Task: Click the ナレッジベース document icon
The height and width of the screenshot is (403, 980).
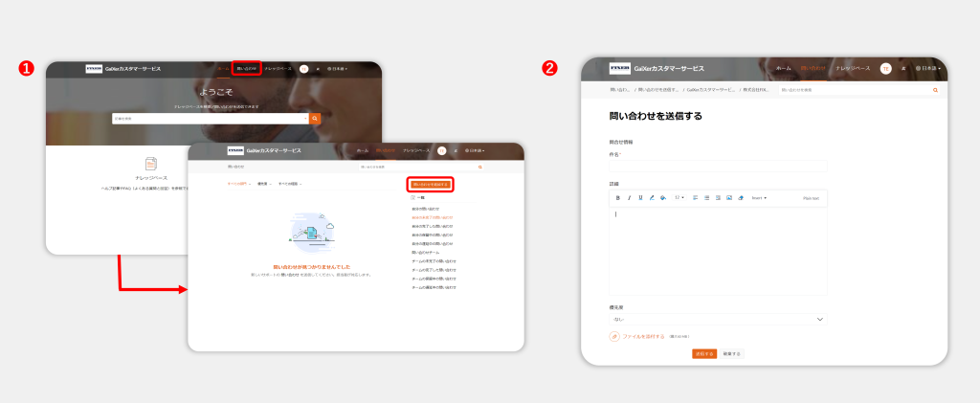Action: 150,164
